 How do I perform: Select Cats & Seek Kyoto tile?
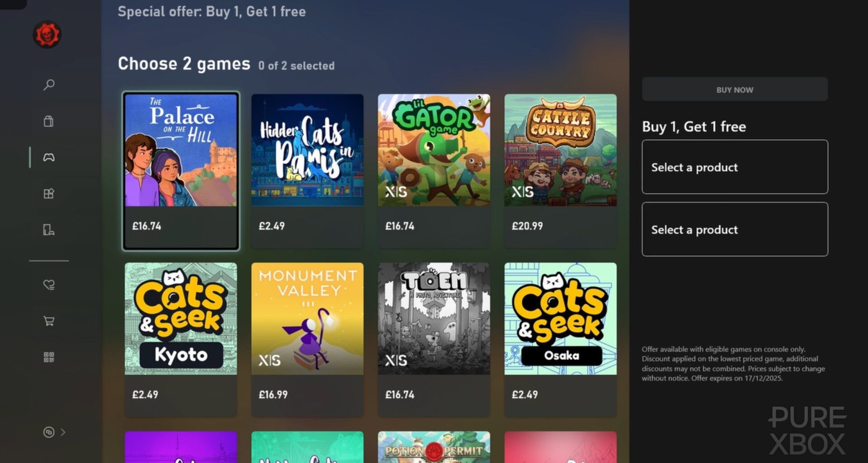pos(181,340)
